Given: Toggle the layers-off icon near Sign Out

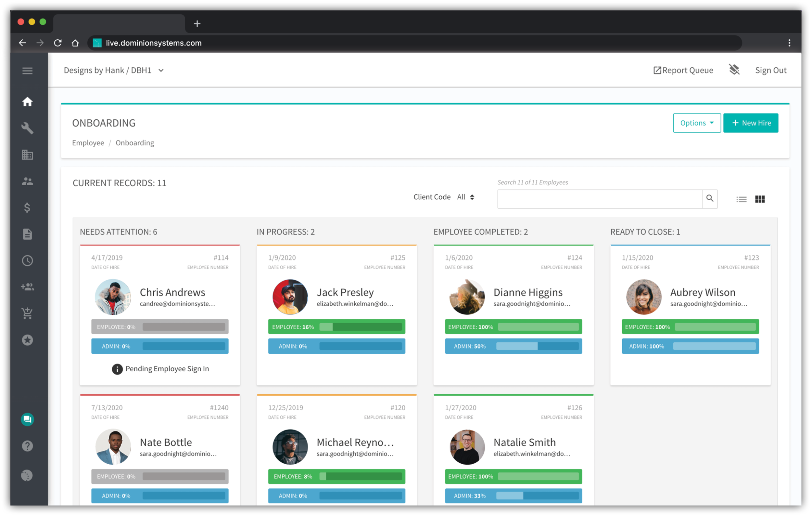Looking at the screenshot, I should coord(734,70).
